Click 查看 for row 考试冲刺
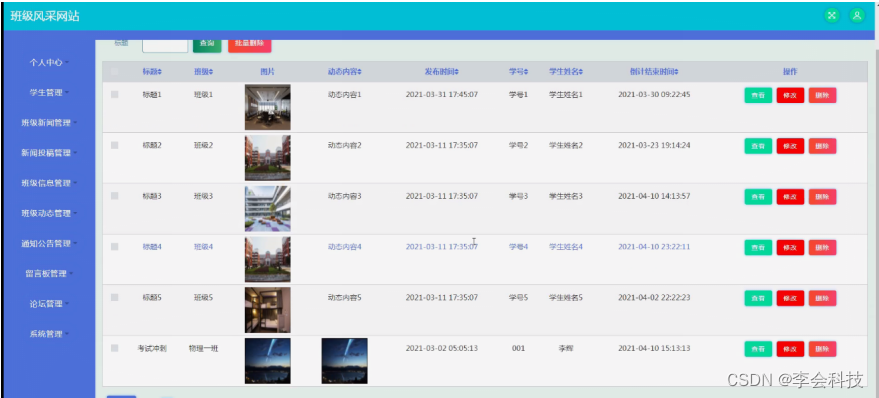879x398 pixels. click(x=758, y=349)
